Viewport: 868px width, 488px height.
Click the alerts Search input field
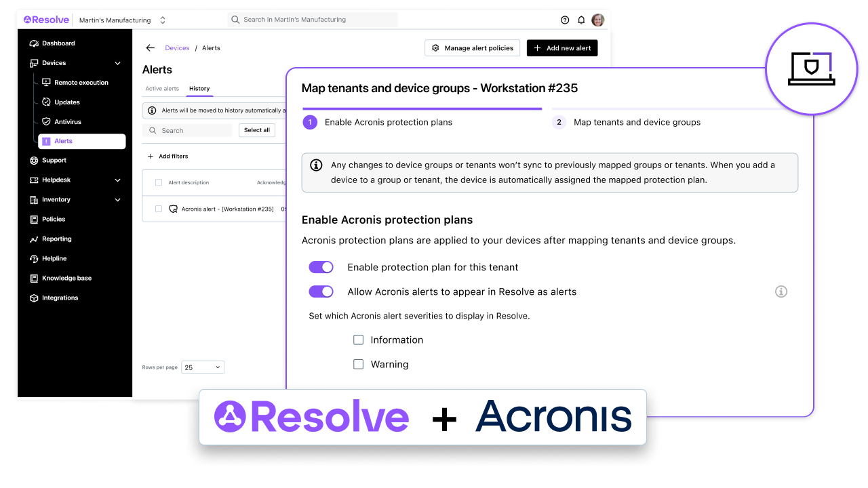pyautogui.click(x=187, y=130)
